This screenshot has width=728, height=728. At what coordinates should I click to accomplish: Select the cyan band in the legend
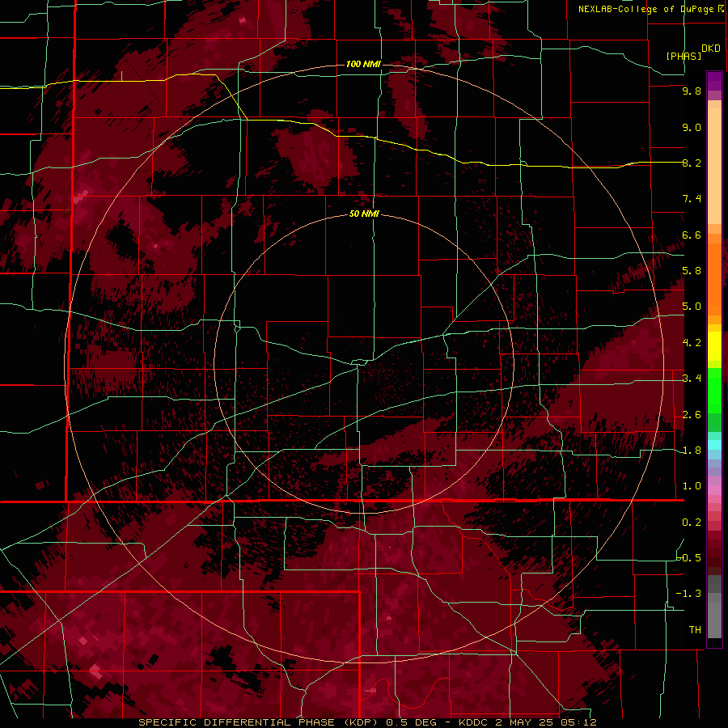point(714,445)
